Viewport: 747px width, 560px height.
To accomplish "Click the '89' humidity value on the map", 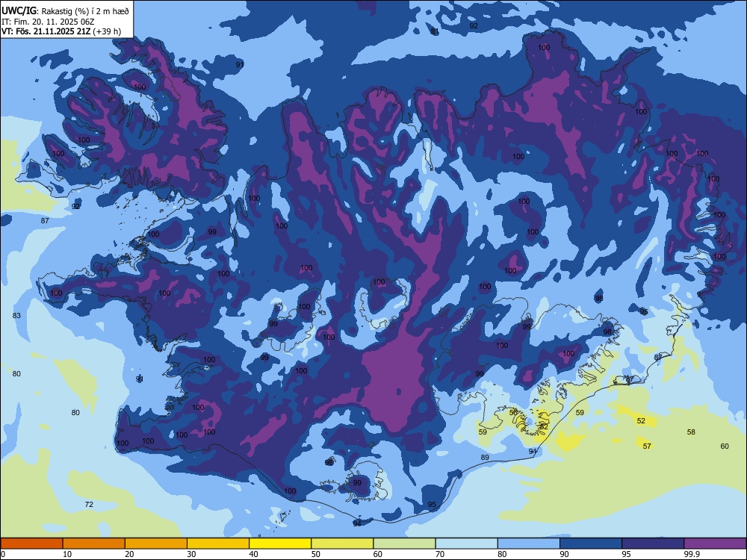I will point(485,457).
